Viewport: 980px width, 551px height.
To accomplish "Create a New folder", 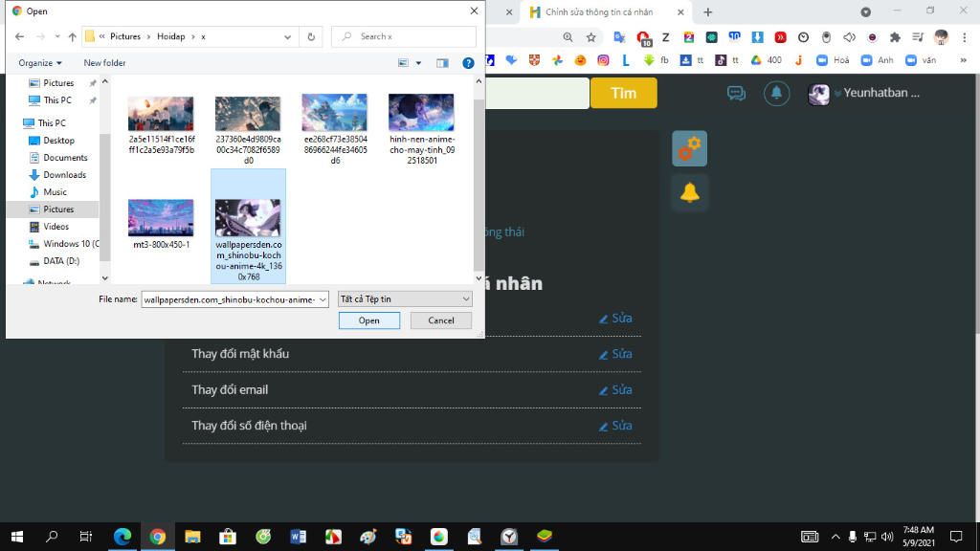I will coord(104,63).
